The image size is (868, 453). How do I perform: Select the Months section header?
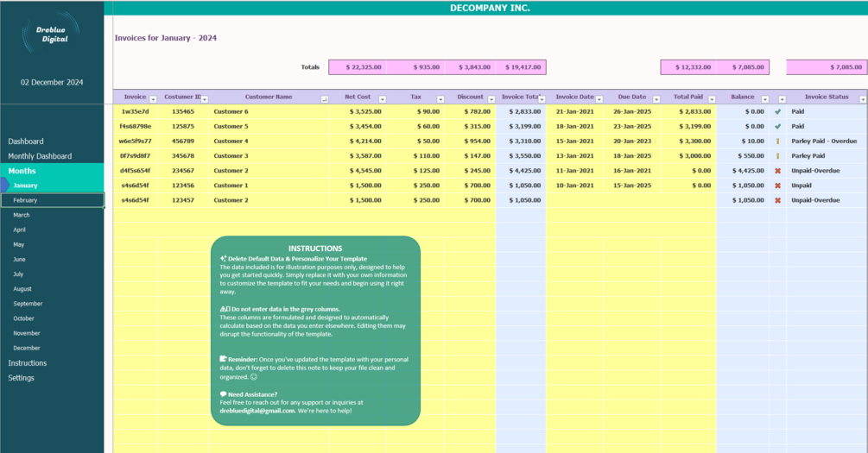click(x=52, y=171)
